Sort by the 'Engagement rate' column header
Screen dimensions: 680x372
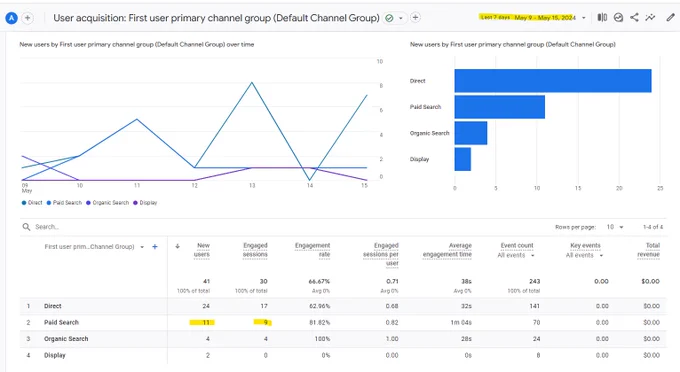[313, 250]
